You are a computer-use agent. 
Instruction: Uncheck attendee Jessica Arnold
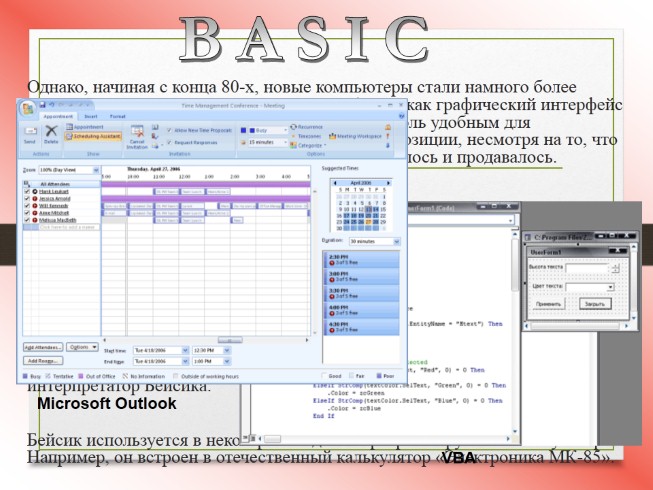click(x=27, y=200)
